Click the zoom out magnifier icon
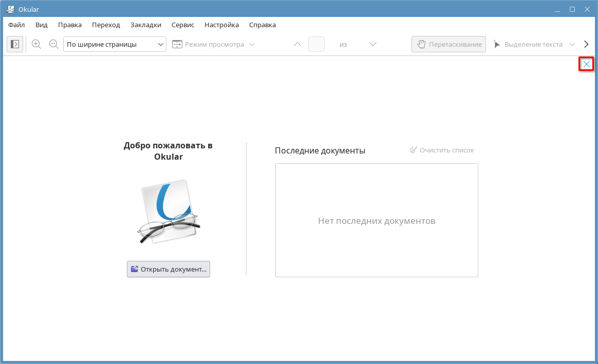The width and height of the screenshot is (598, 364). (x=53, y=44)
